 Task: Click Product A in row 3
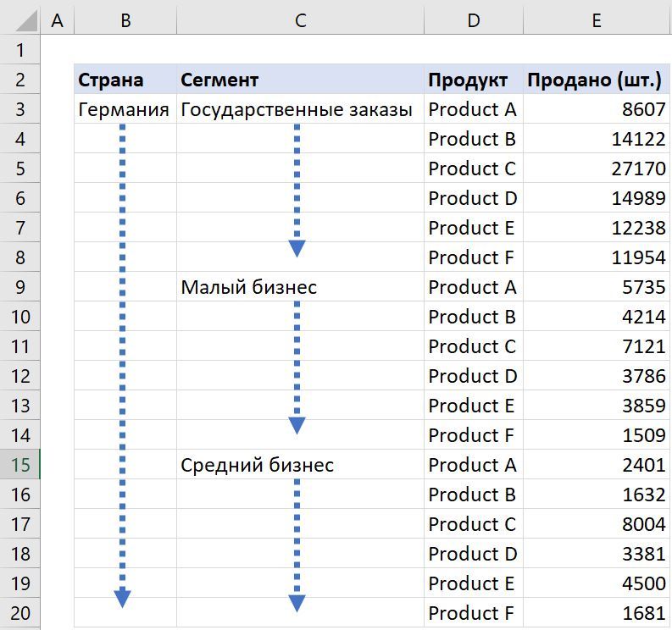pos(474,109)
